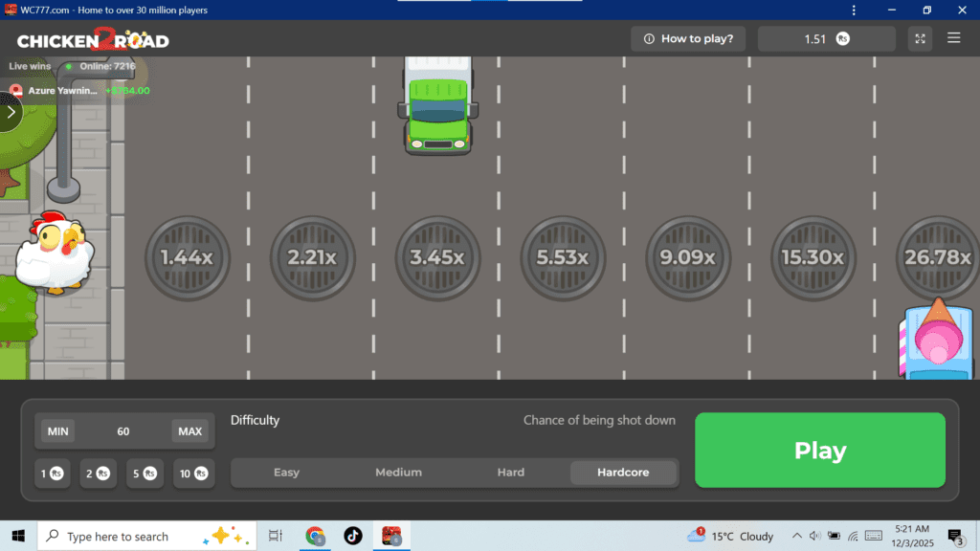Screen dimensions: 980x551
Task: Open notification center icon
Action: coord(954,536)
